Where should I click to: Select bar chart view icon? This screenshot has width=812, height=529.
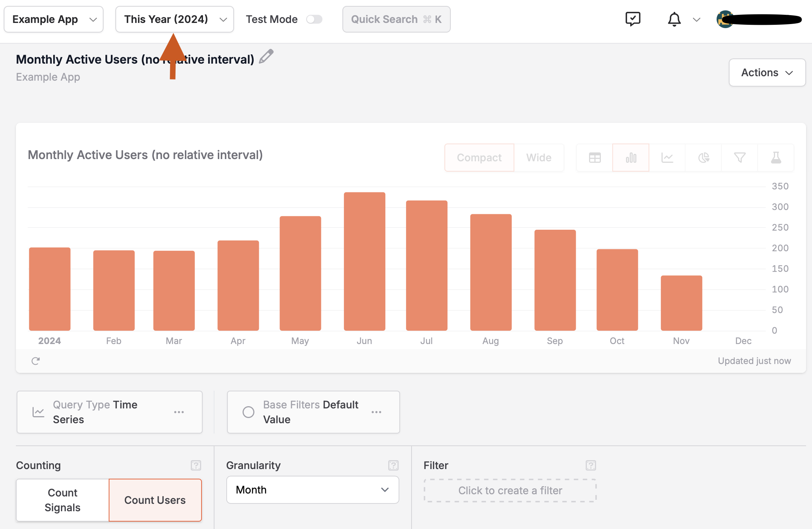pyautogui.click(x=631, y=158)
